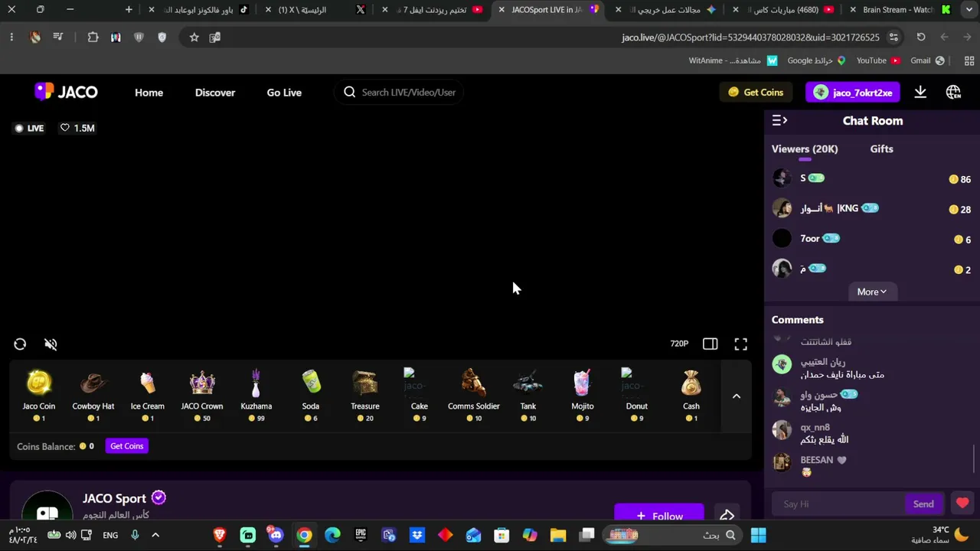Open File Explorer from the taskbar
Screen dimensions: 980x551
(557, 535)
